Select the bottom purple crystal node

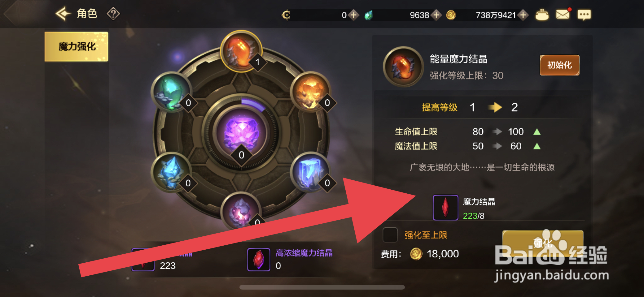click(241, 212)
